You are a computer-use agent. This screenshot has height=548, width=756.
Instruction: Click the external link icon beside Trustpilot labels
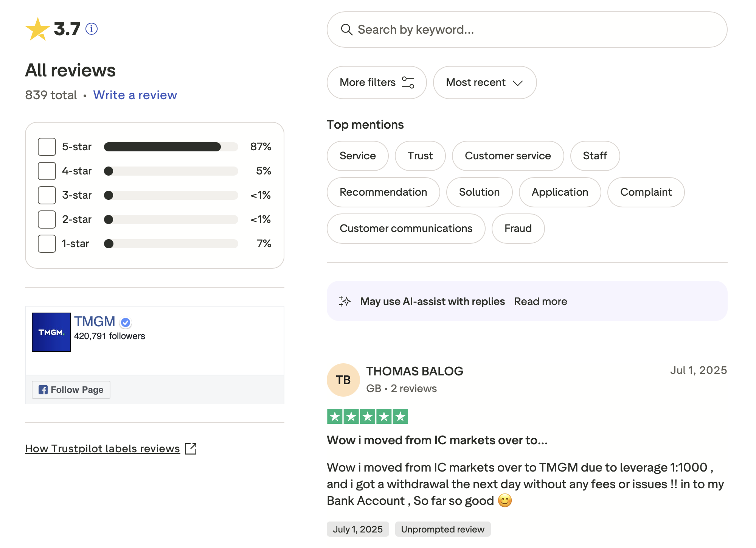[191, 448]
